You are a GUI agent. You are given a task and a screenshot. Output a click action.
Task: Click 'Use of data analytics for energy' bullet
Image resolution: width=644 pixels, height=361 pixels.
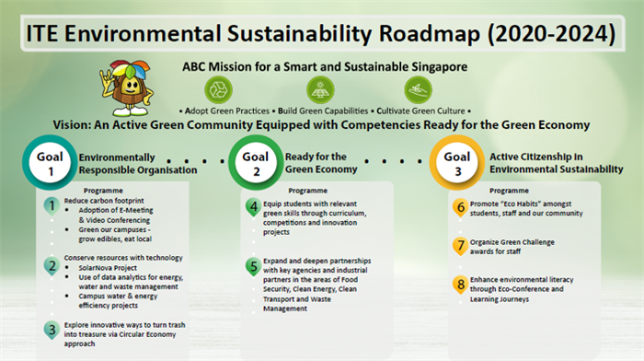click(x=131, y=282)
